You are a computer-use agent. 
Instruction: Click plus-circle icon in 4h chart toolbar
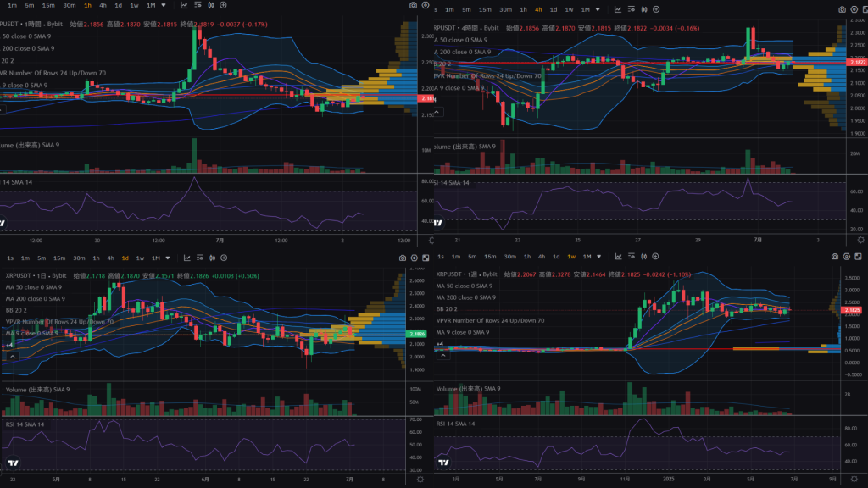point(656,9)
